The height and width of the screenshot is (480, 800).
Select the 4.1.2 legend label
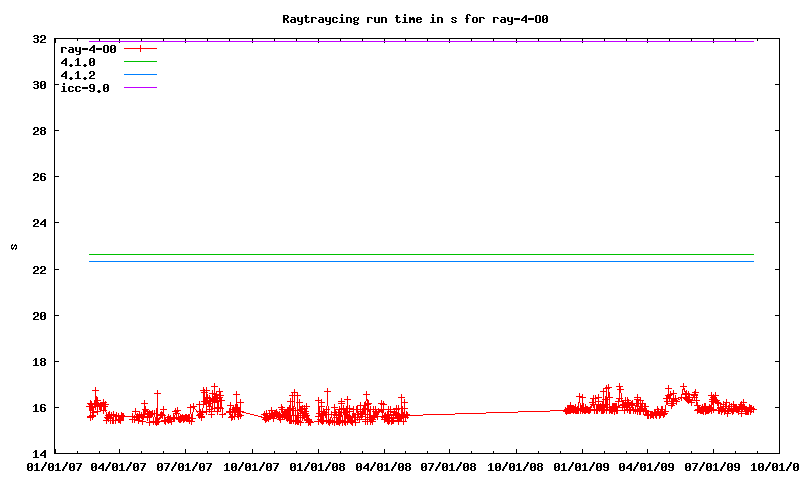pyautogui.click(x=78, y=75)
